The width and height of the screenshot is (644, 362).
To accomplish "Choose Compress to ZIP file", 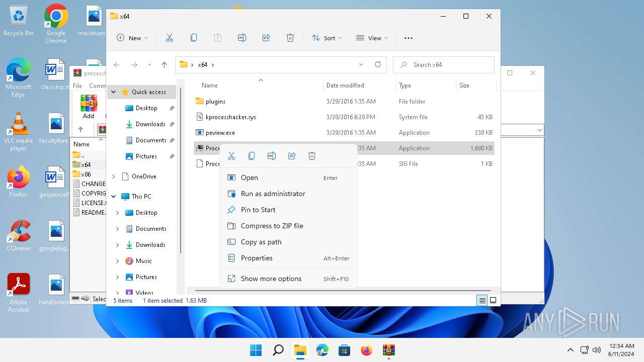I will (288, 226).
